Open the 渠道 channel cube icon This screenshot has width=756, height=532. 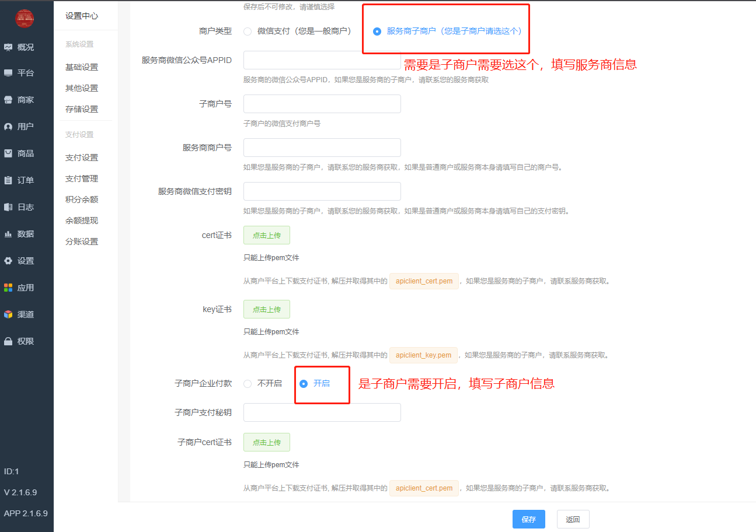(8, 314)
